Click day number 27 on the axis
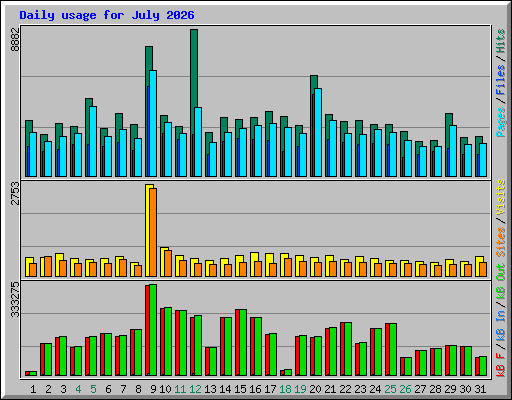Image resolution: width=512 pixels, height=400 pixels. [420, 389]
